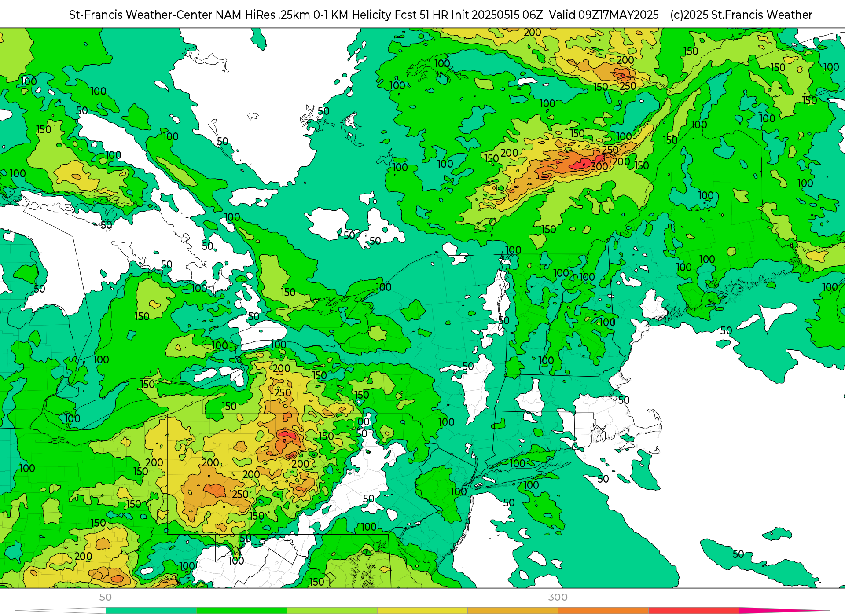The height and width of the screenshot is (616, 845).
Task: Click the teal segment of the color legend
Action: coord(151,610)
